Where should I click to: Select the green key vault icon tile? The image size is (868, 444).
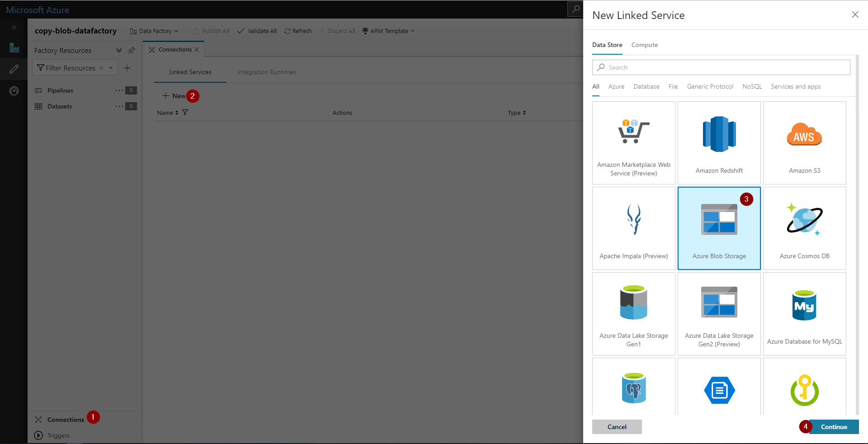(804, 387)
